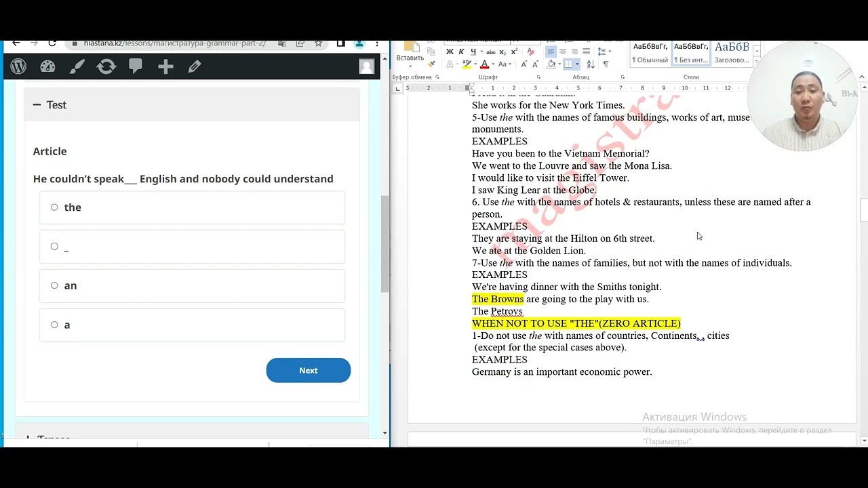Bookmark this page with the star icon
The width and height of the screenshot is (868, 488).
(318, 43)
